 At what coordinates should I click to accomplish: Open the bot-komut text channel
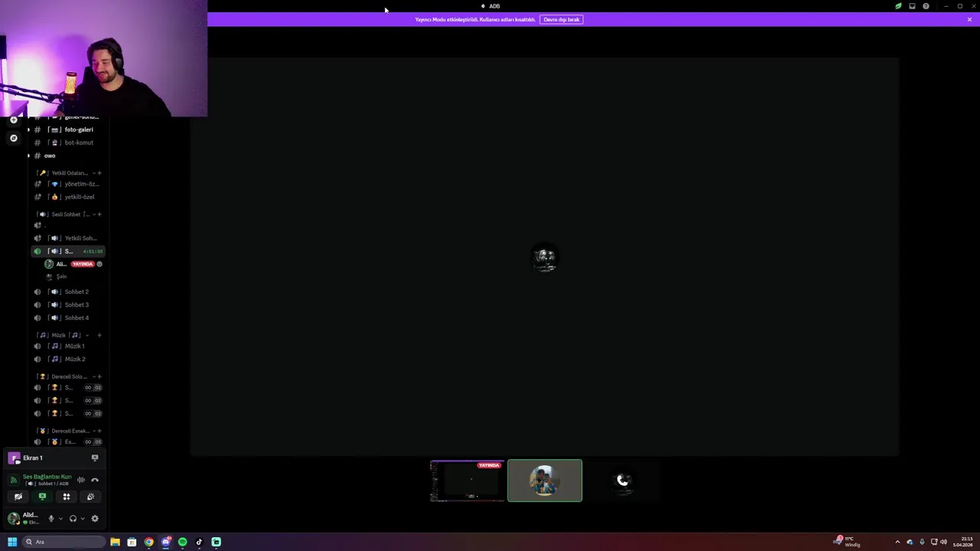tap(67, 142)
